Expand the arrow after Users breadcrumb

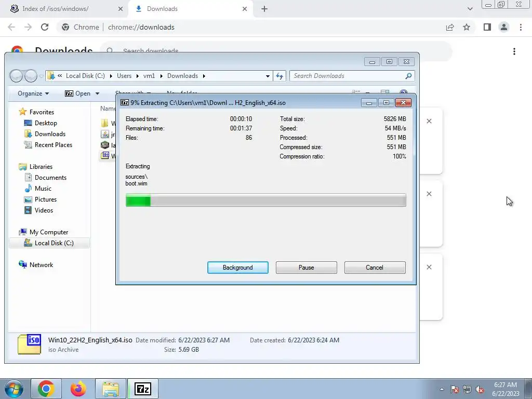pos(137,76)
